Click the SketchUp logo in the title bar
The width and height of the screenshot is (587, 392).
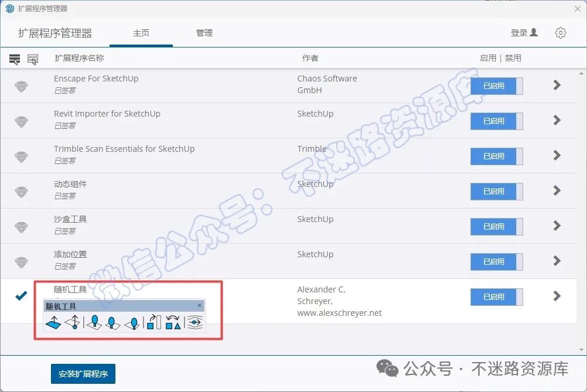(10, 9)
